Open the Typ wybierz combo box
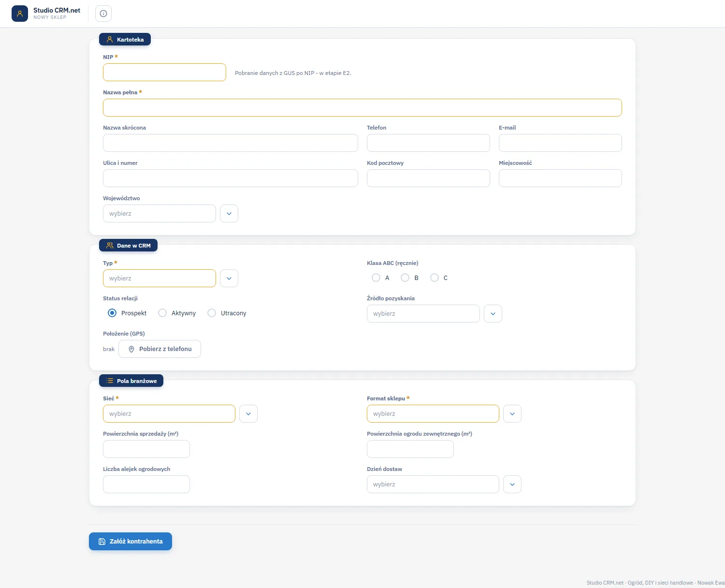The width and height of the screenshot is (725, 588). [x=159, y=279]
